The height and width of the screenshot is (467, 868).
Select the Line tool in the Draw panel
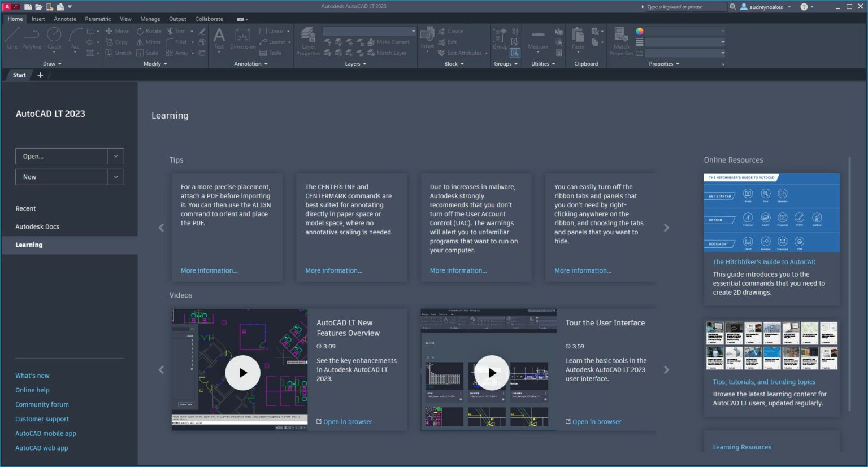click(11, 40)
